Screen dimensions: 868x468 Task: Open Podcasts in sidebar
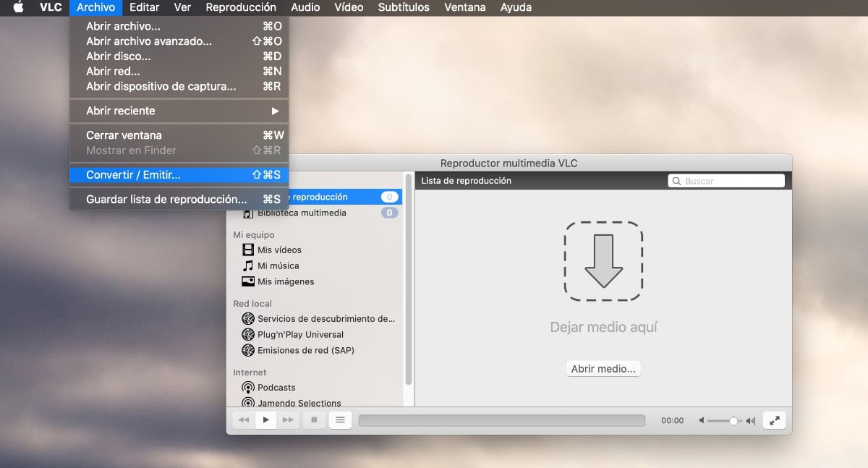coord(276,388)
